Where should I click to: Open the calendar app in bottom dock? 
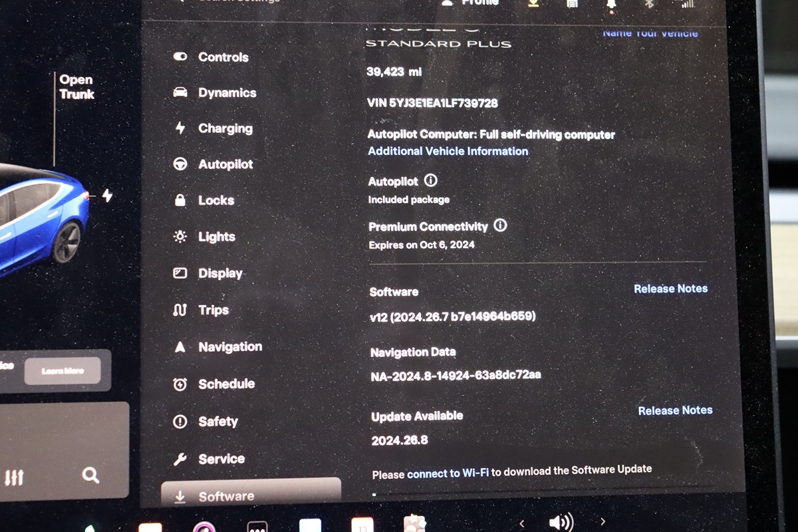point(362,524)
